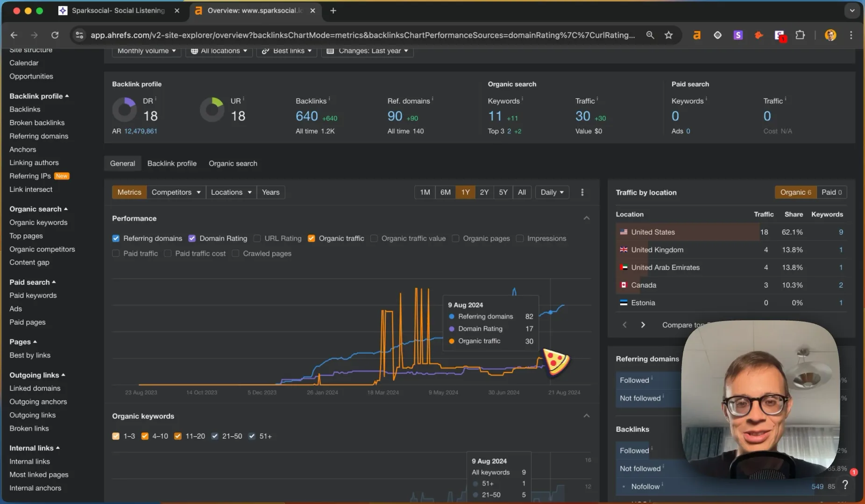Expand the Competitors dropdown
This screenshot has width=865, height=504.
tap(176, 192)
